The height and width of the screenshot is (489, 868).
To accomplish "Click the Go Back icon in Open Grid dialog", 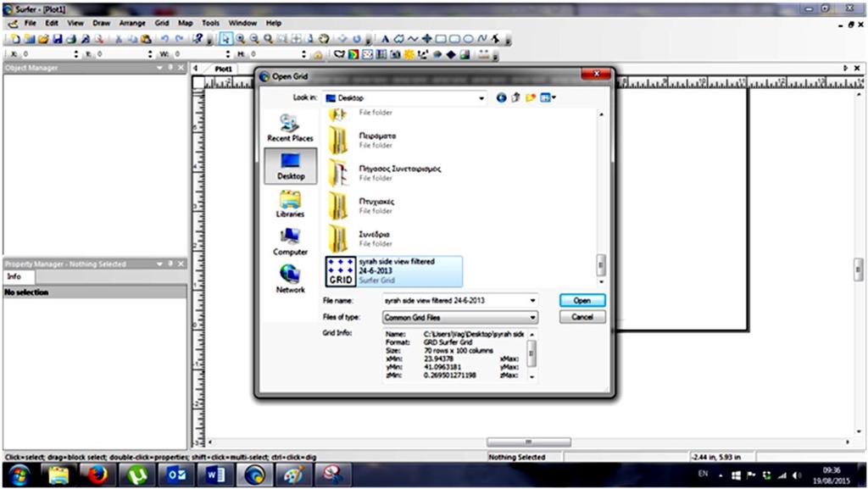I will [x=501, y=98].
